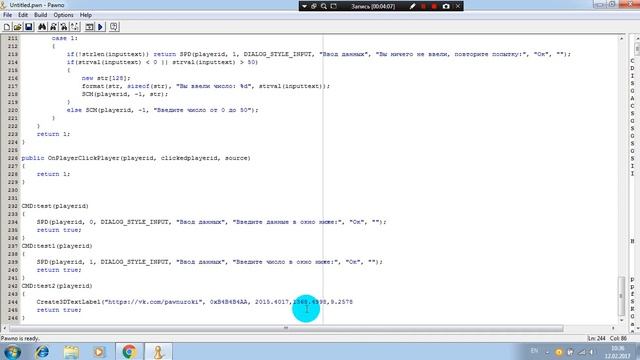Click the 'Pawno is ready.' status text
This screenshot has width=640, height=360.
tap(20, 338)
